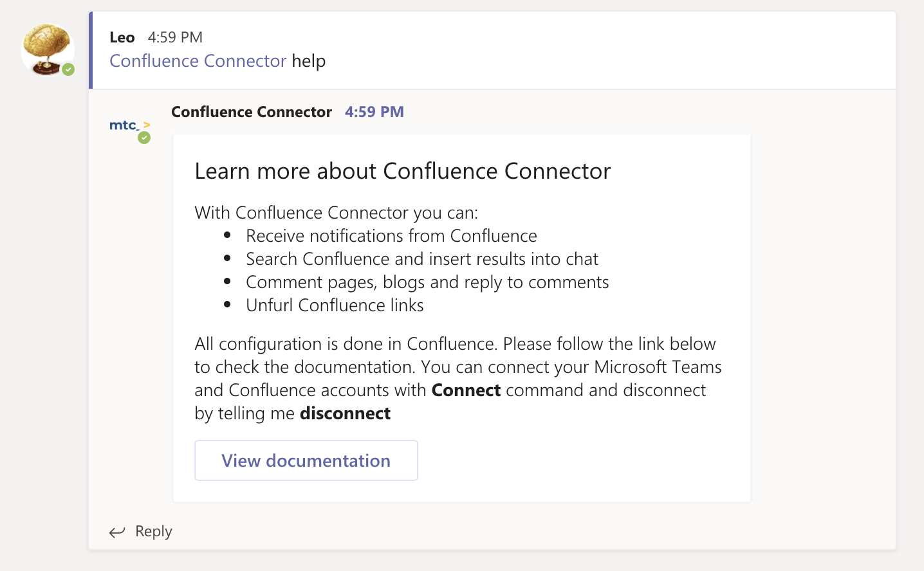The width and height of the screenshot is (924, 571).
Task: Click the 4:59 PM timestamp on Leo's message
Action: tap(175, 37)
